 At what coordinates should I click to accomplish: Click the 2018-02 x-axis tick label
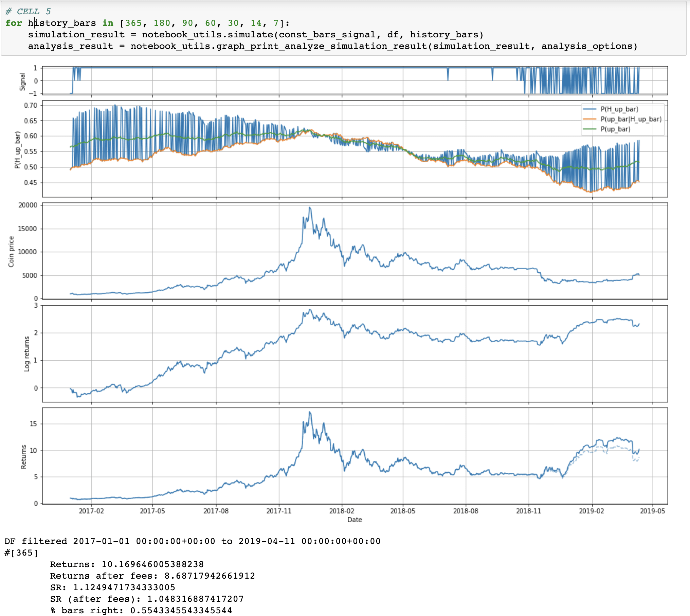342,511
